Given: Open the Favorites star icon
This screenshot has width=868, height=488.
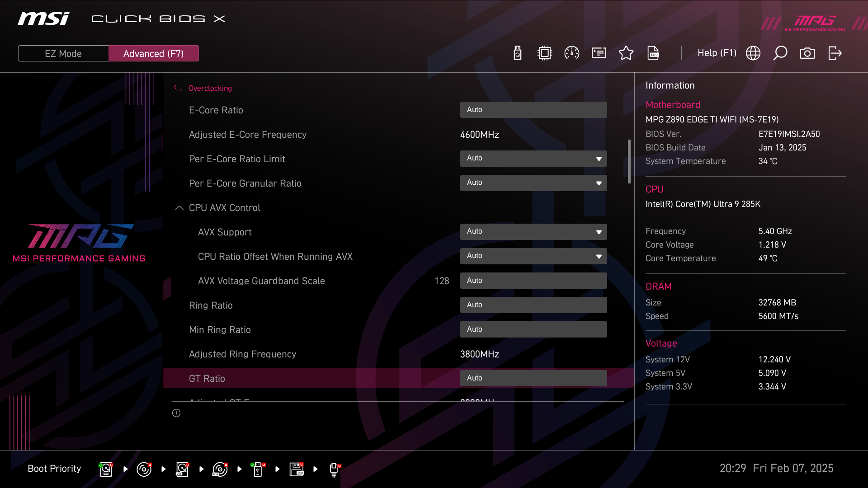Looking at the screenshot, I should click(x=626, y=53).
